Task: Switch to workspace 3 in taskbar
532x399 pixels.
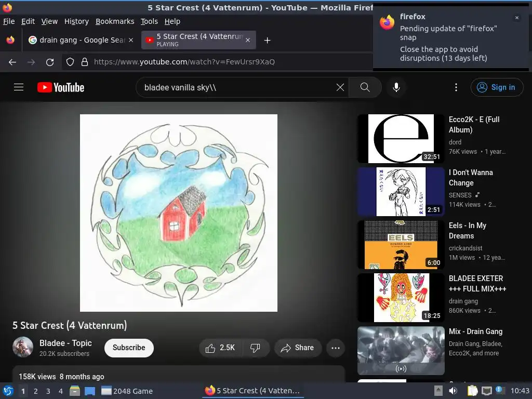Action: coord(48,391)
